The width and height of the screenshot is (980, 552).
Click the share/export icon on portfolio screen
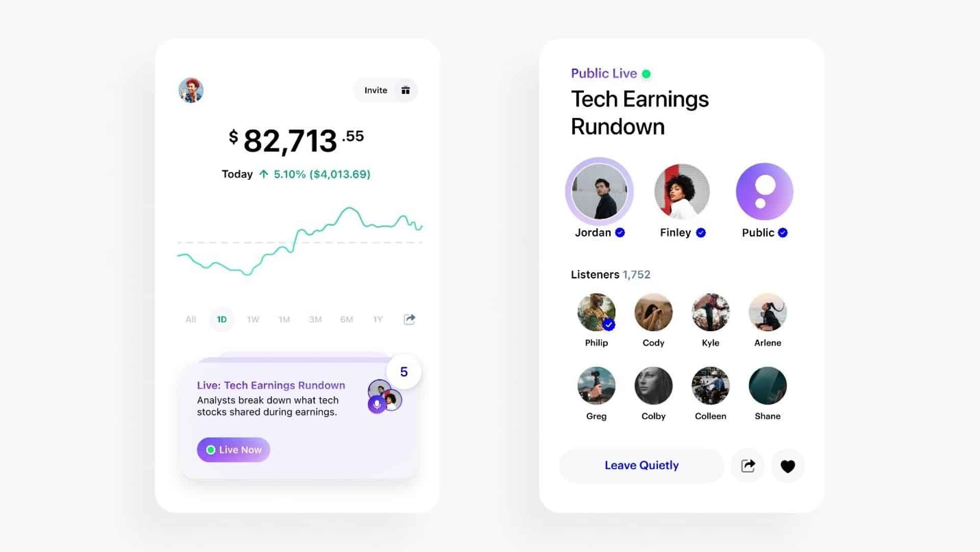pos(409,319)
